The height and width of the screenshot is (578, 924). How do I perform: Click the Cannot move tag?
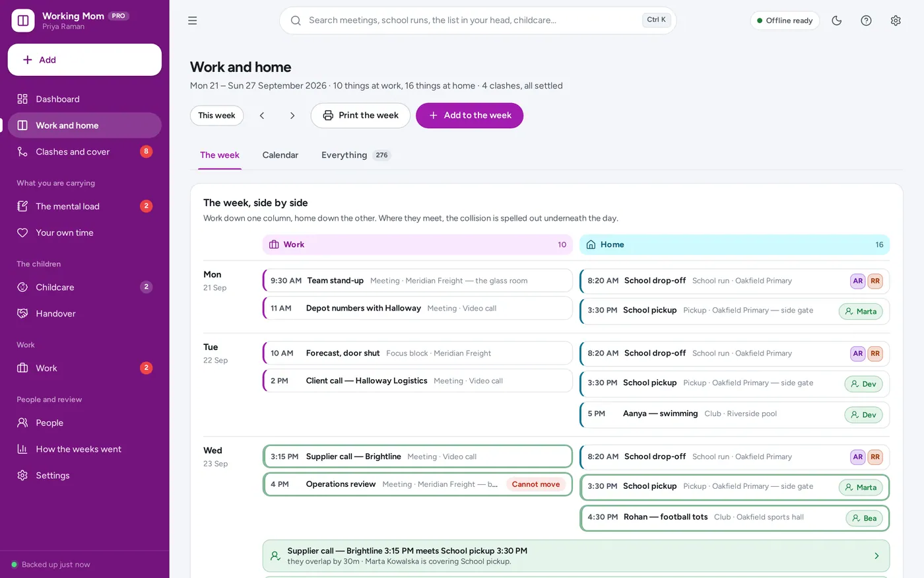point(536,484)
